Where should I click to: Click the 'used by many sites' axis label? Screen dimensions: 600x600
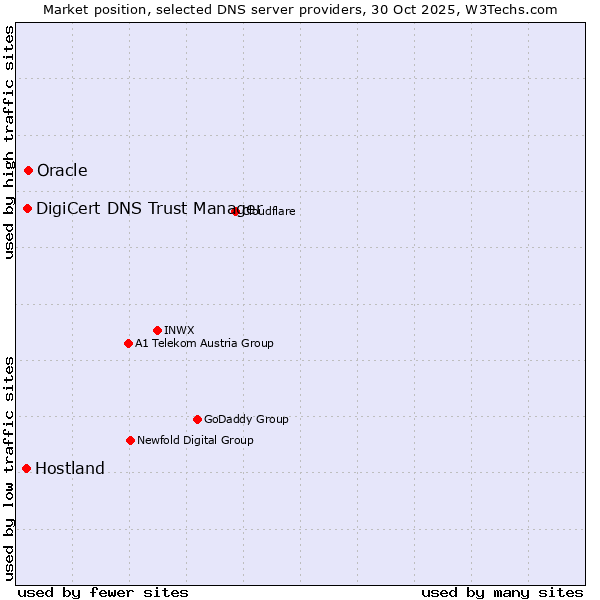(502, 592)
